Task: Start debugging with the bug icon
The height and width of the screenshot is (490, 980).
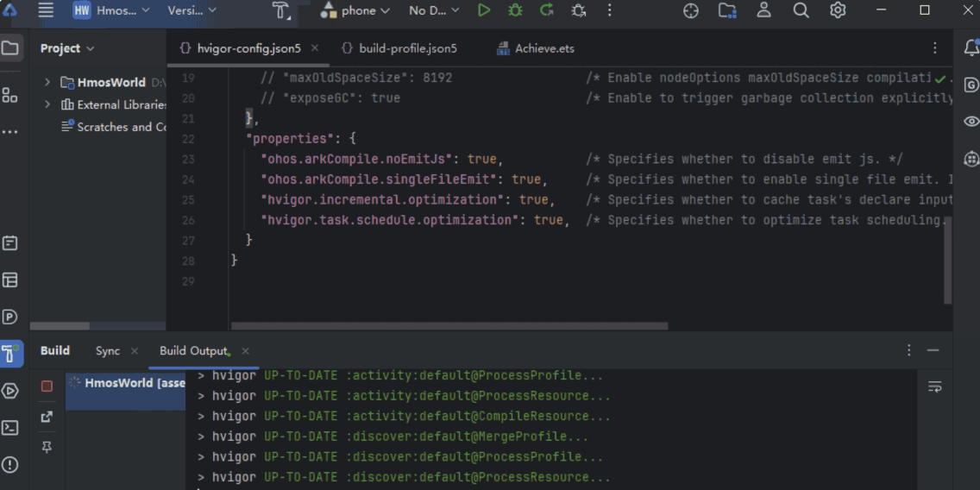Action: coord(515,10)
